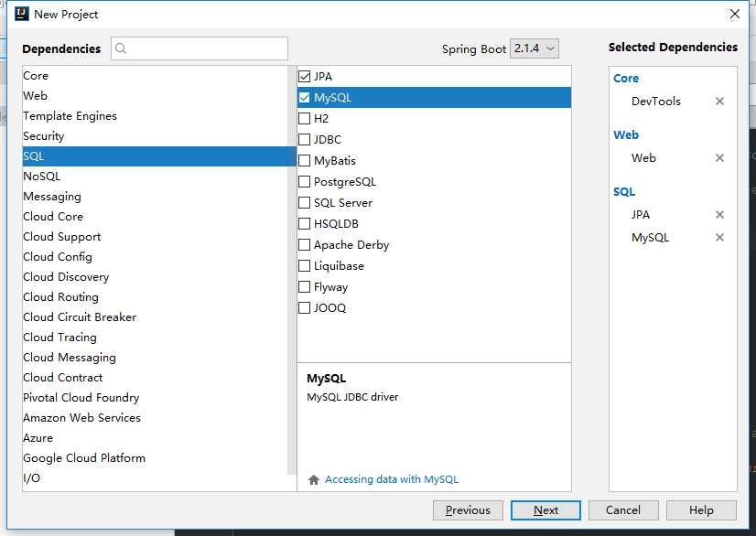Click the Core heading in Selected Dependencies
The image size is (756, 536).
(x=626, y=78)
